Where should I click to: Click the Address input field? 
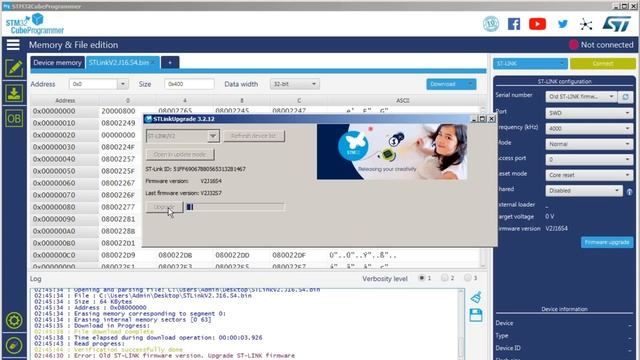pos(94,84)
